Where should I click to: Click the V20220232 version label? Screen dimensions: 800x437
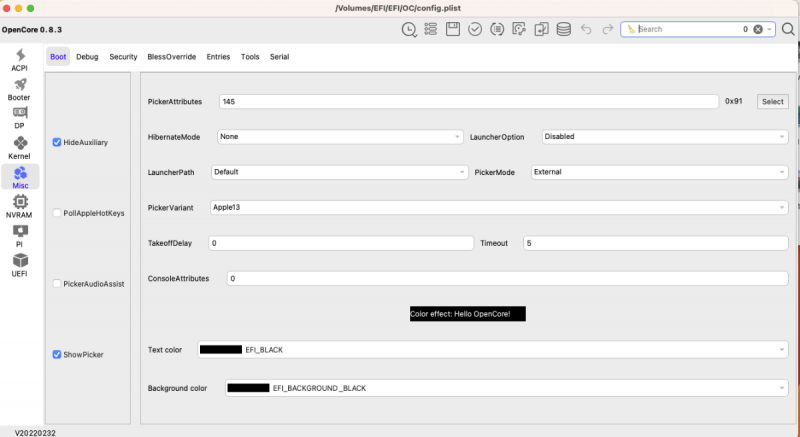click(x=35, y=433)
